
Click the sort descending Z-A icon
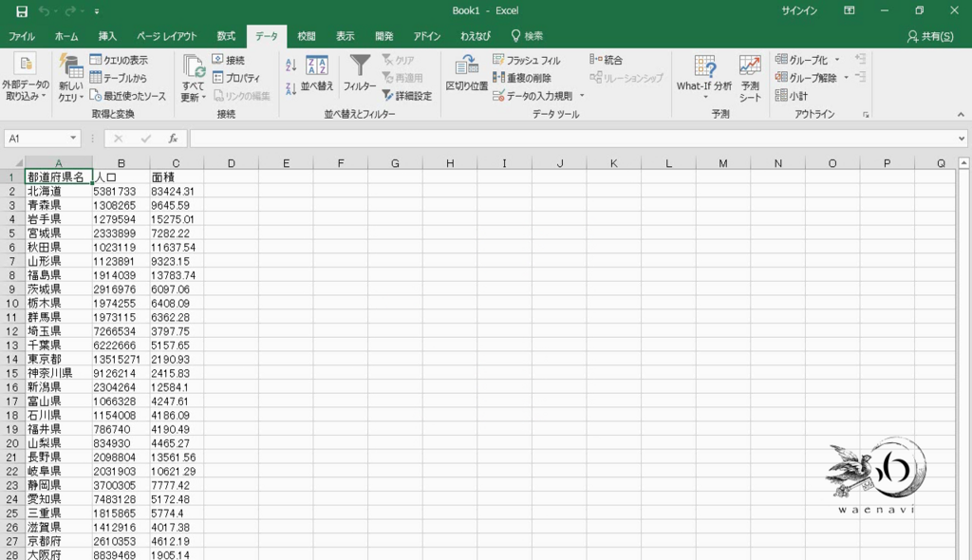[x=290, y=88]
